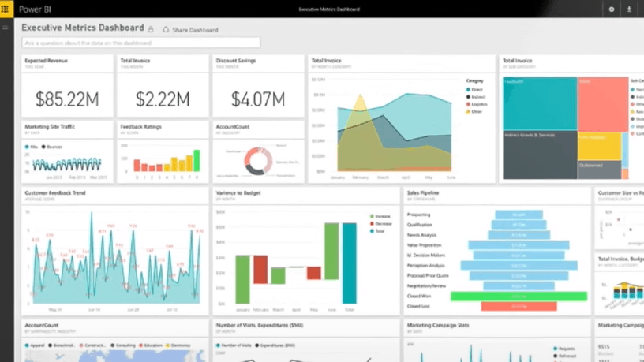Click Share Dashboard link
This screenshot has width=644, height=362.
point(195,30)
